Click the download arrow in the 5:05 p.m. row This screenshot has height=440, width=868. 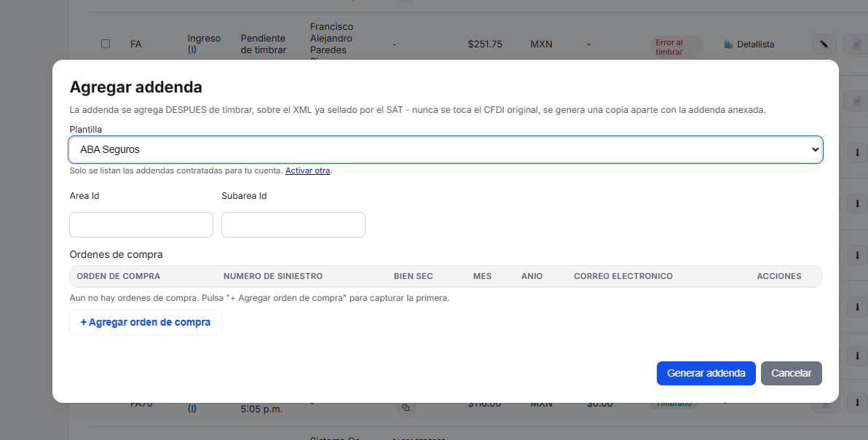(x=857, y=402)
